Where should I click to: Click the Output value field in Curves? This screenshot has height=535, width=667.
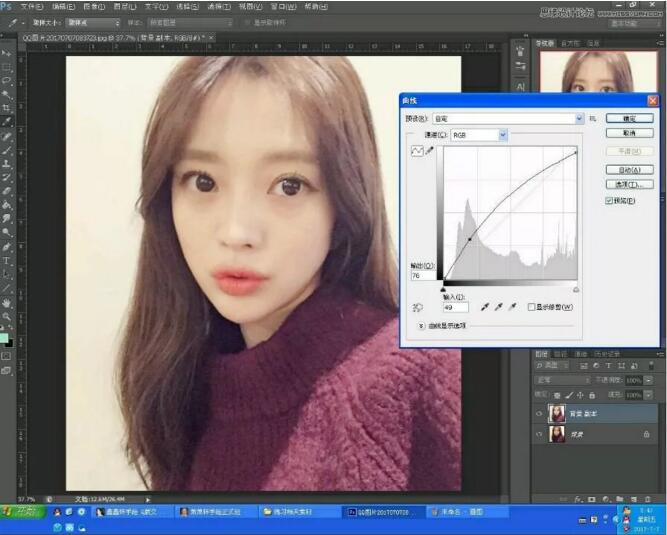(x=423, y=276)
